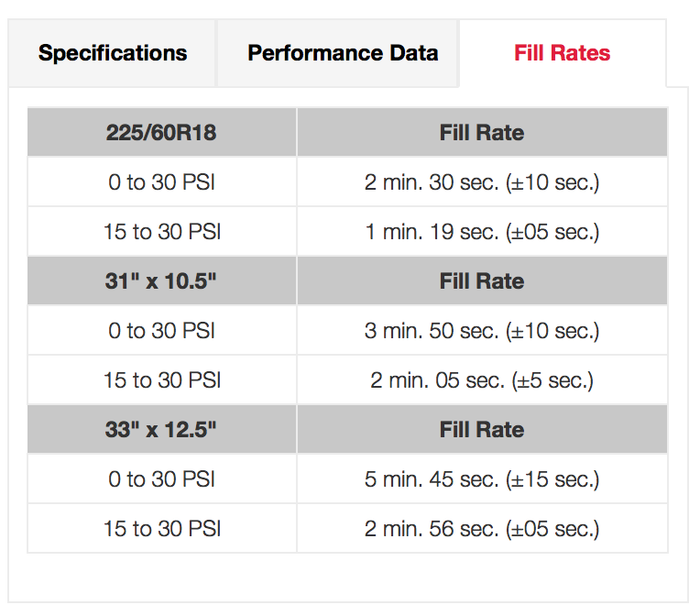Select the 1 min. 19 sec. fill time cell

click(x=482, y=232)
